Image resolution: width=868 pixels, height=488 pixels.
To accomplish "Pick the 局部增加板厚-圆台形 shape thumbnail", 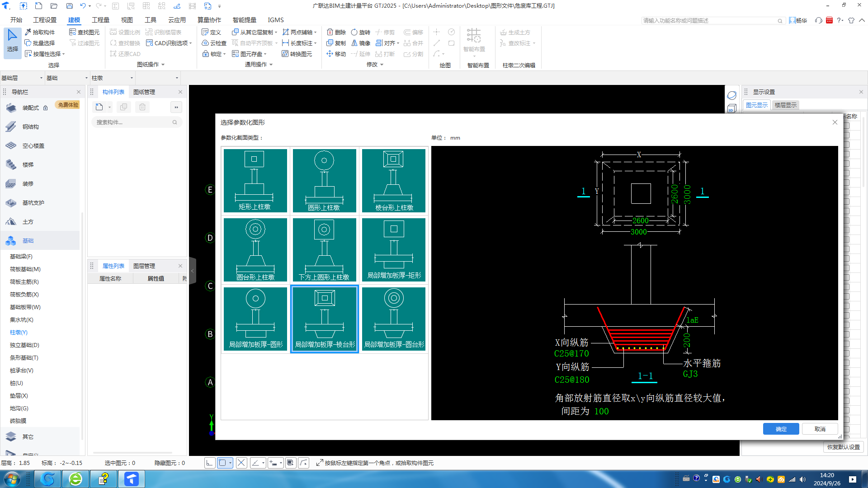I will point(393,319).
